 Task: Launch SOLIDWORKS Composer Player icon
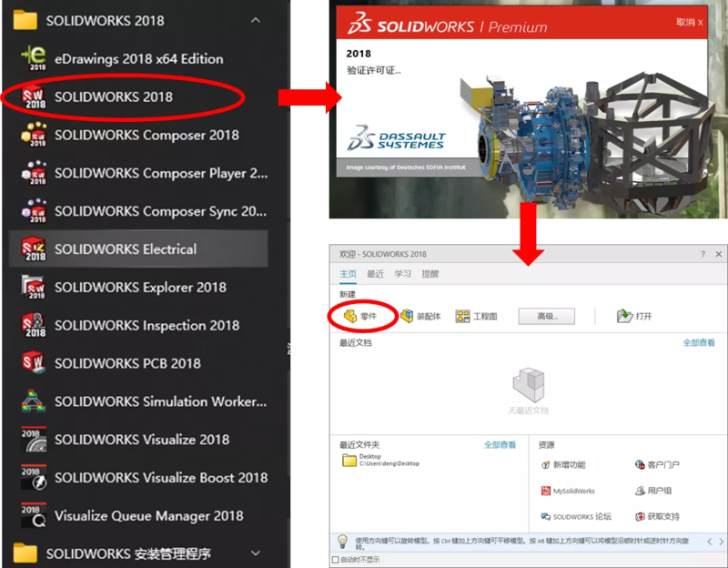[34, 173]
